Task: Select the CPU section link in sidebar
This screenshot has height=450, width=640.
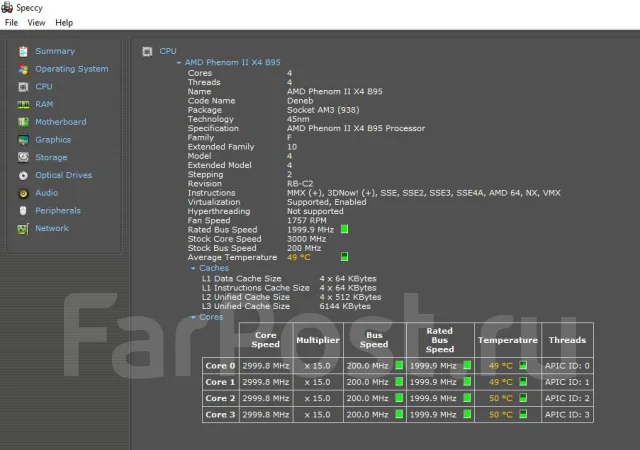Action: (x=44, y=86)
